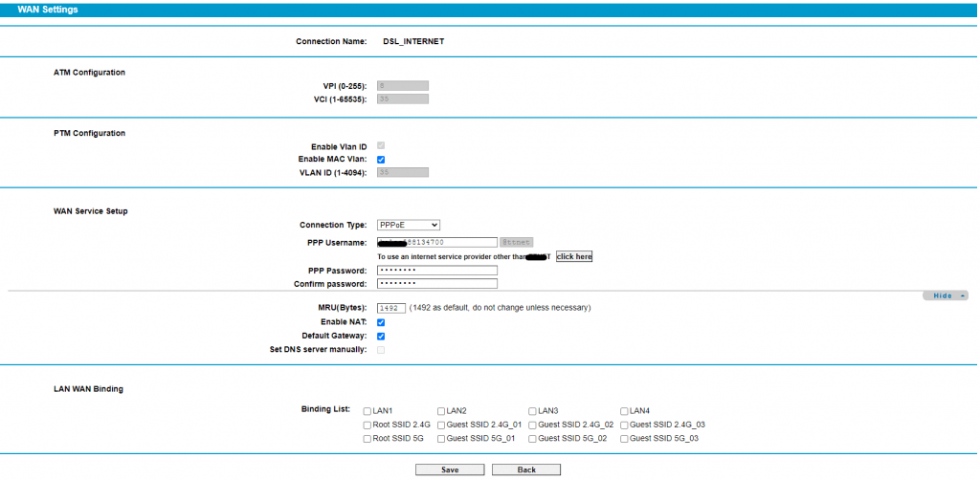Screen dimensions: 980x480
Task: Toggle the Default Gateway checkbox
Action: [381, 337]
